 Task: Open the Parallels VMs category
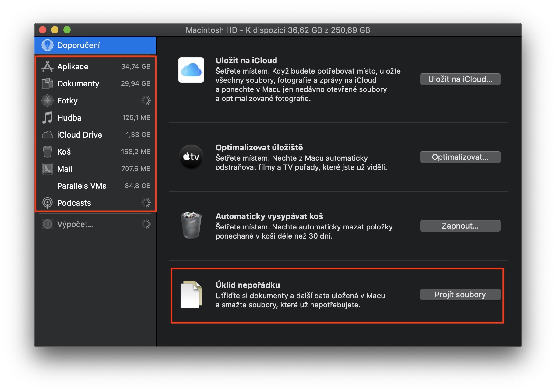(82, 186)
